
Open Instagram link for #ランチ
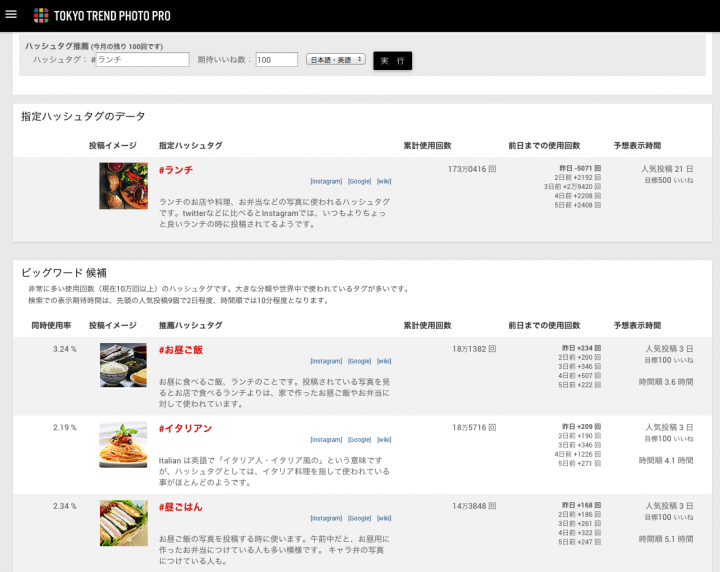326,181
